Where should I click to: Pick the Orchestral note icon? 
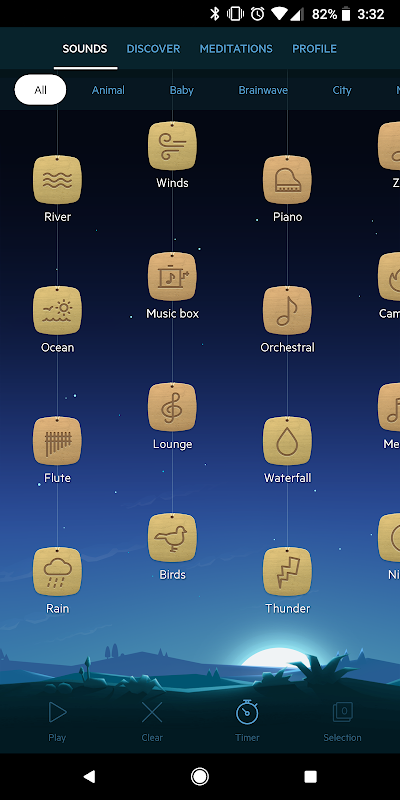coord(287,310)
